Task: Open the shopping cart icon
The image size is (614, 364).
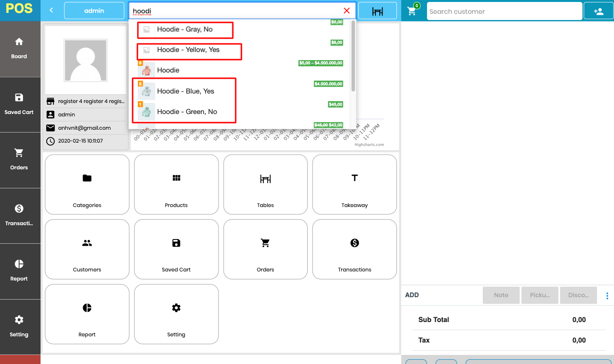Action: tap(412, 11)
